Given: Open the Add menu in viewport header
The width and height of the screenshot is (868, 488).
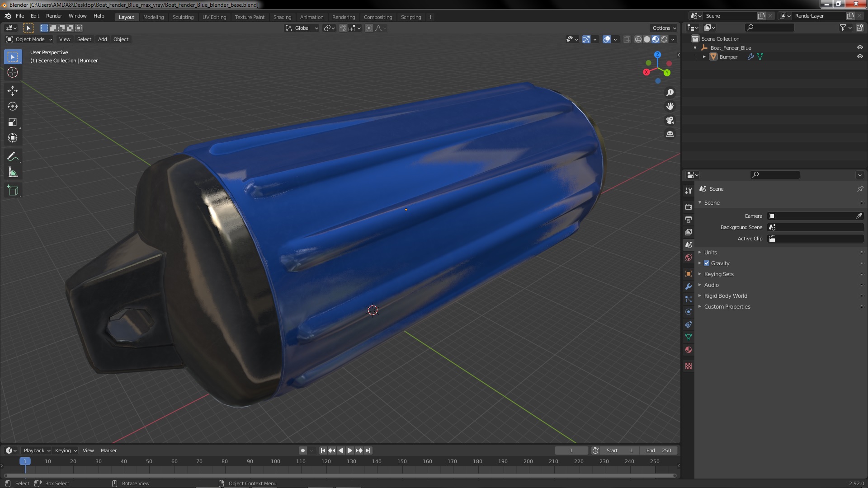Looking at the screenshot, I should (x=103, y=39).
